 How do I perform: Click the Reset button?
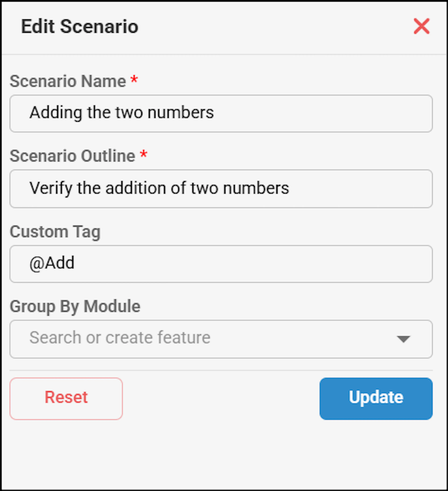coord(66,399)
